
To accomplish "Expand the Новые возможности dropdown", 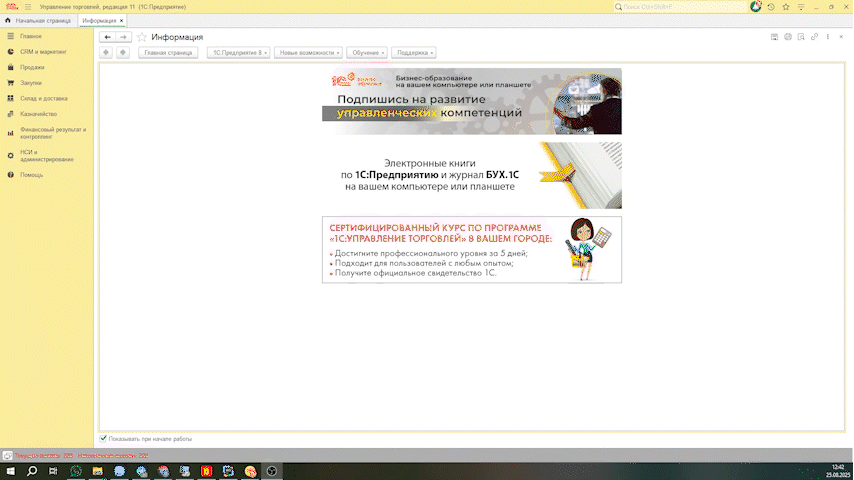I will [x=308, y=53].
